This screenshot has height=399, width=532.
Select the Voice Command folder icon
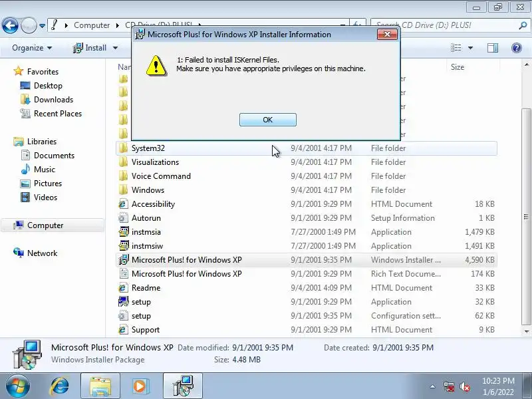124,176
